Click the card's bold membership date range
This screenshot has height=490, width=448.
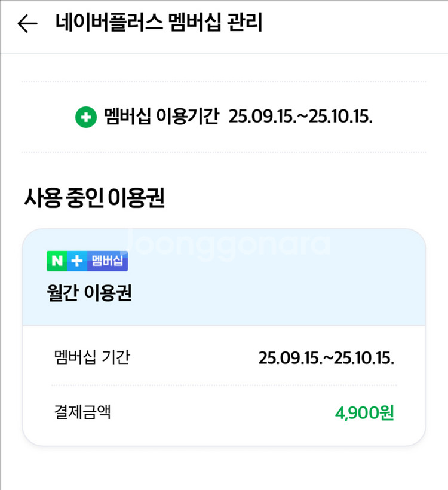pos(326,359)
